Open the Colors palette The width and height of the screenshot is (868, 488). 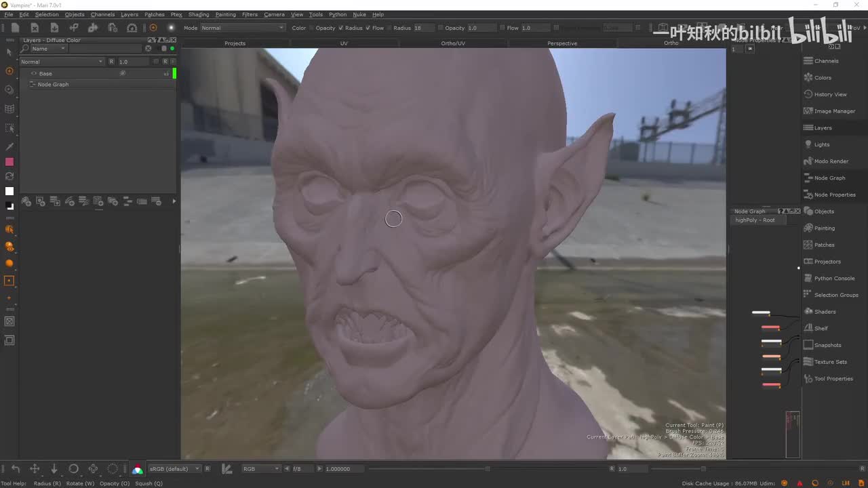pos(823,77)
